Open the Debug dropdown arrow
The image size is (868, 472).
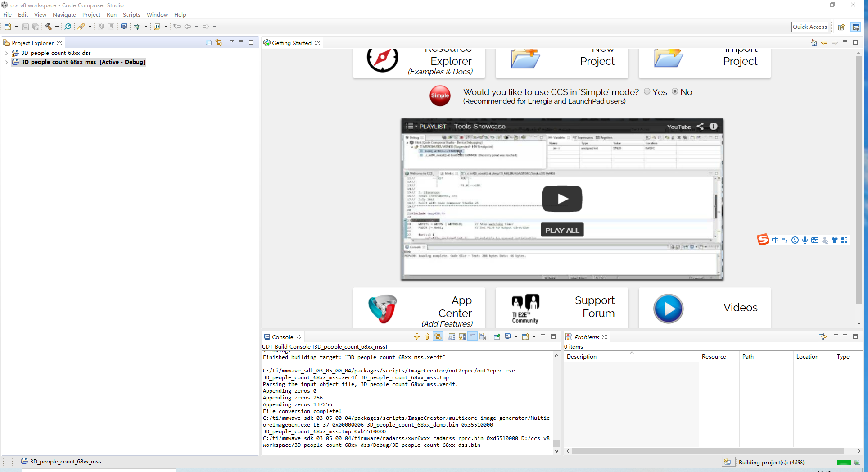146,27
